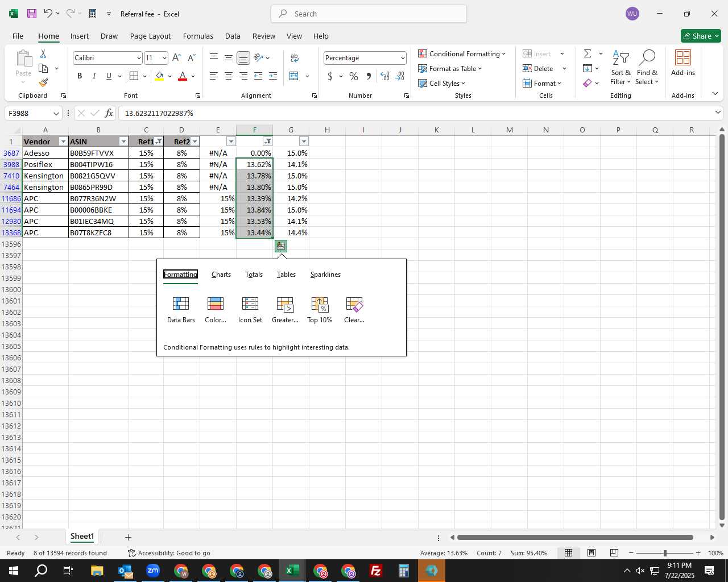Switch to Page Break Preview
This screenshot has height=582, width=728.
[x=614, y=553]
